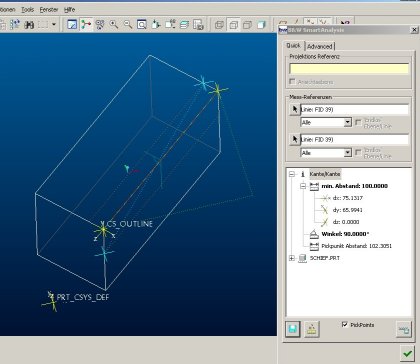Click the zoom out magnifier icon
Screen dimensions: 420x364
coord(128,24)
